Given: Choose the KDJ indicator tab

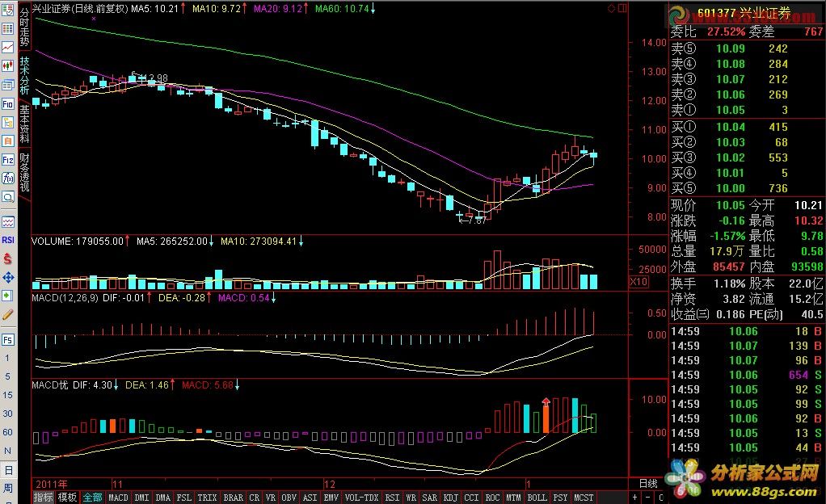Looking at the screenshot, I should pos(450,498).
